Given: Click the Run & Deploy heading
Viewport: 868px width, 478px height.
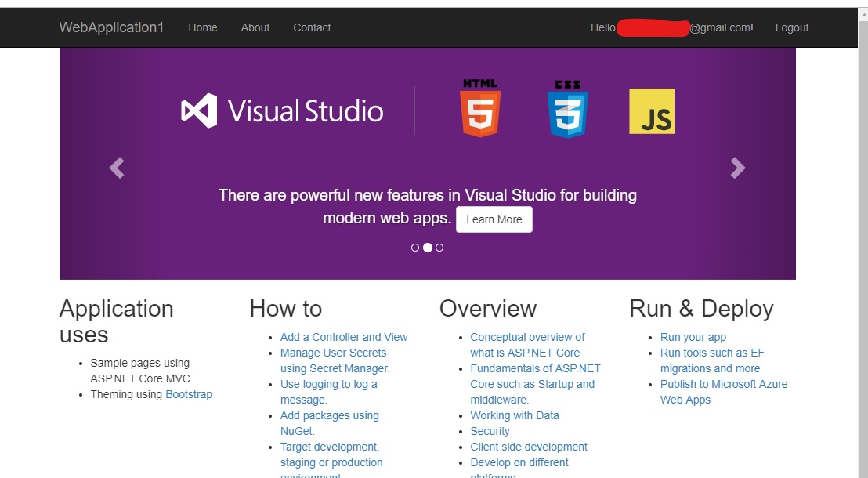Looking at the screenshot, I should 701,309.
